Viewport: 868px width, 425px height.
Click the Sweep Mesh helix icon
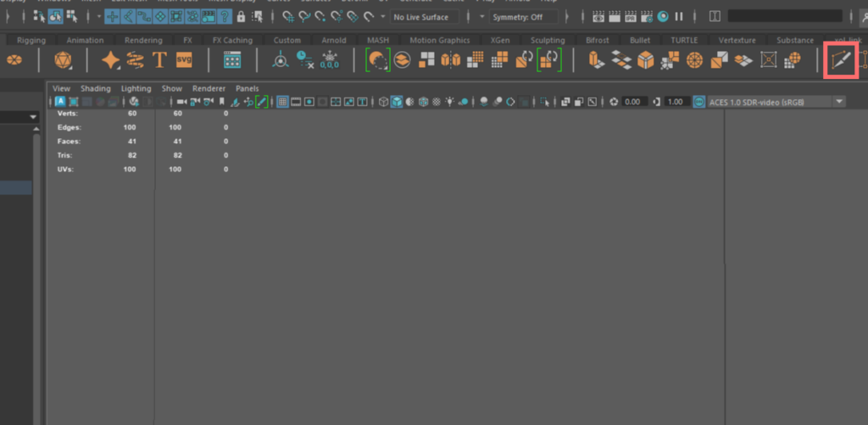135,60
